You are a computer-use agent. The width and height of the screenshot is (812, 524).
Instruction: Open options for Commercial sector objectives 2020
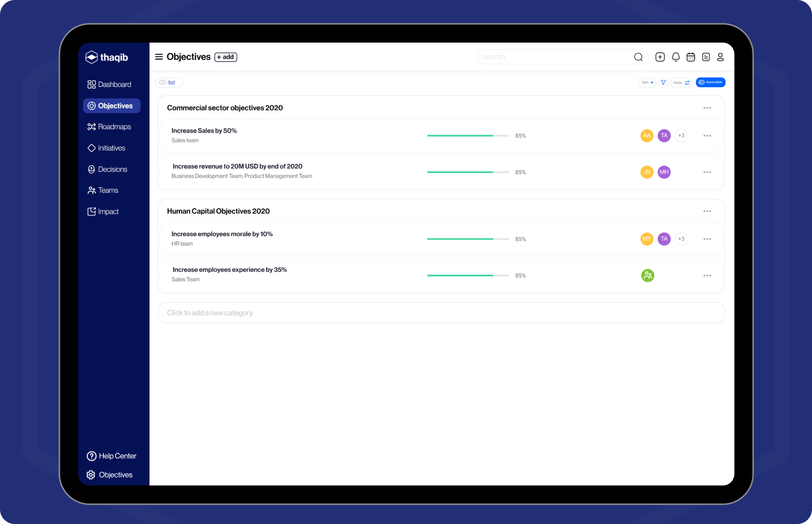pyautogui.click(x=707, y=108)
